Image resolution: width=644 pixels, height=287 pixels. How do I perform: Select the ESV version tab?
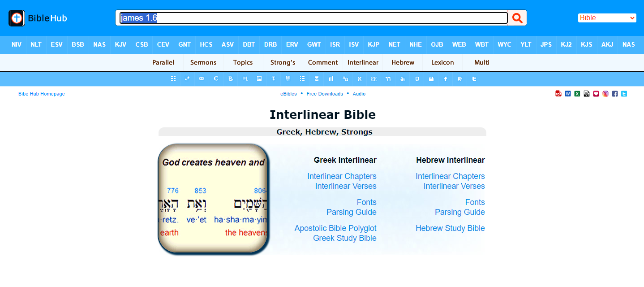click(x=56, y=44)
